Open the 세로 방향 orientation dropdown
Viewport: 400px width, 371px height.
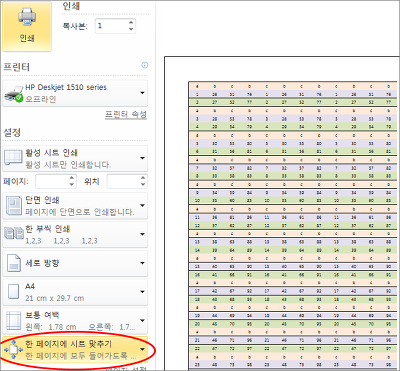75,263
